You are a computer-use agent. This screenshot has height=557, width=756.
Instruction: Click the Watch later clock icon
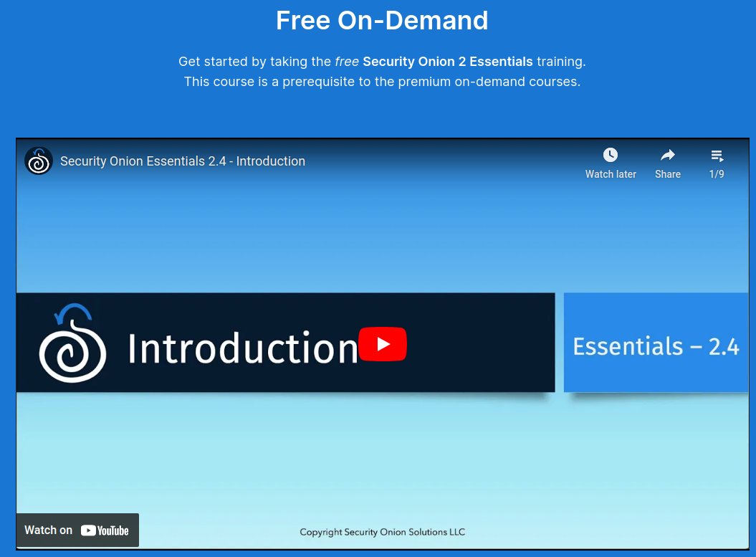(x=611, y=155)
